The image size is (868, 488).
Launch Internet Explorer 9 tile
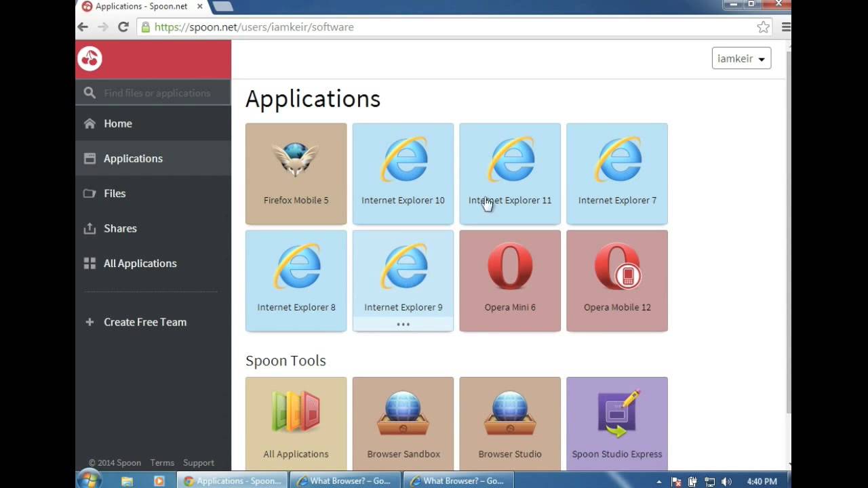pos(403,281)
